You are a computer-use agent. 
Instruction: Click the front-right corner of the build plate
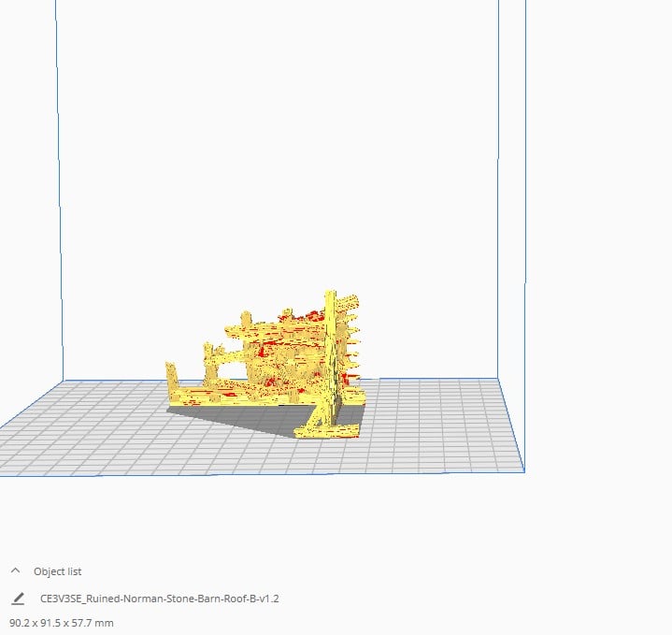[524, 471]
